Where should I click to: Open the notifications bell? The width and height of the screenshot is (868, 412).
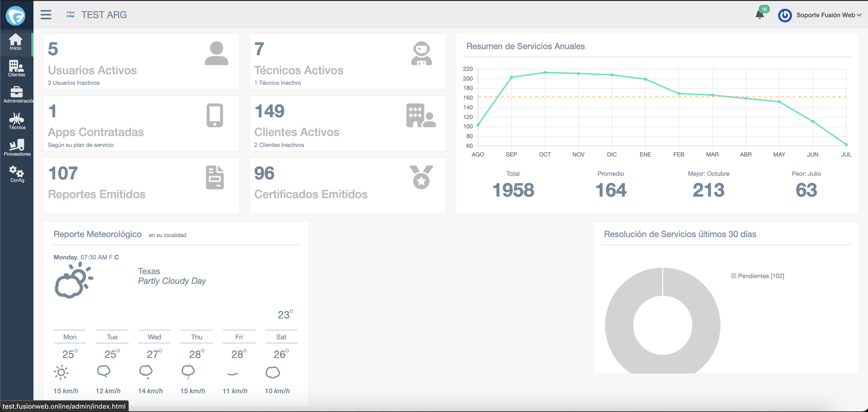click(x=759, y=15)
